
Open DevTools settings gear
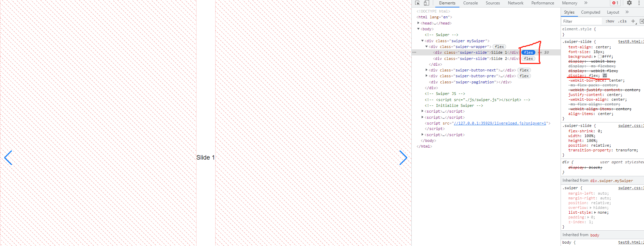click(629, 3)
